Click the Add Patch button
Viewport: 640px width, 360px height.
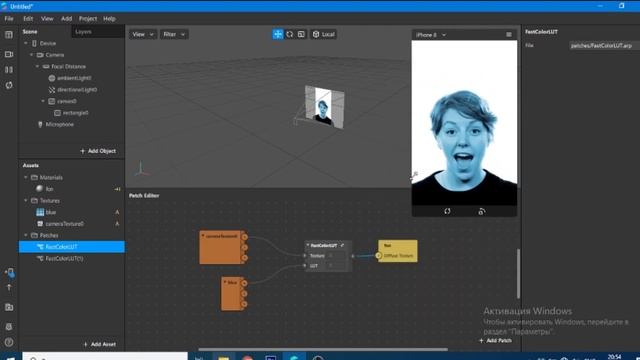pos(495,340)
